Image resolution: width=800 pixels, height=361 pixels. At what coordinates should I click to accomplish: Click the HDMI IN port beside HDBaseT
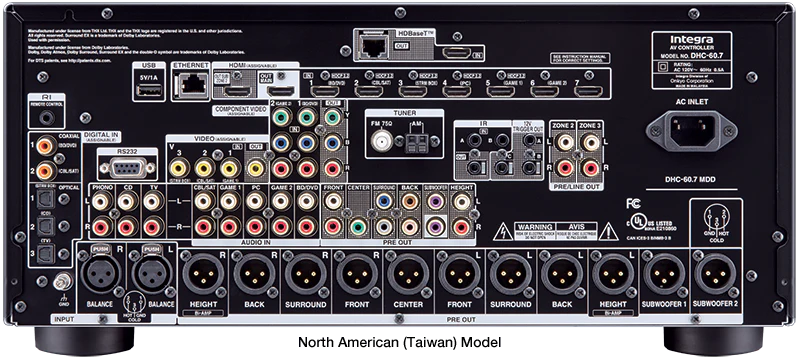pyautogui.click(x=456, y=53)
